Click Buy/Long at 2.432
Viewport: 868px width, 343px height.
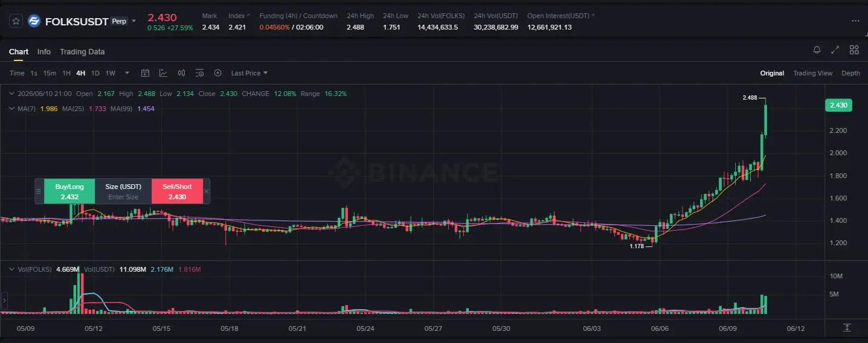69,191
